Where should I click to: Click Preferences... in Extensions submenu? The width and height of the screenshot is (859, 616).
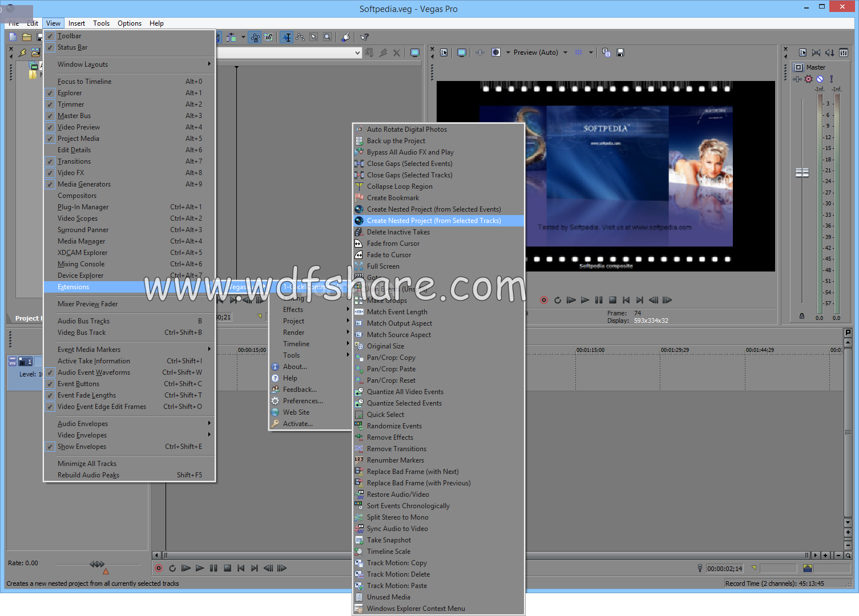(310, 401)
